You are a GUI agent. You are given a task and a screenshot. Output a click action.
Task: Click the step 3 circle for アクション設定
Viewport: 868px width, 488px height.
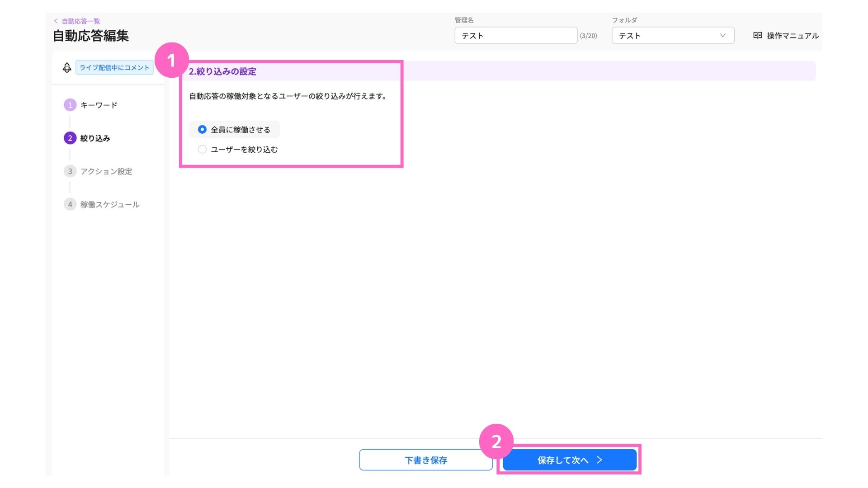(70, 171)
